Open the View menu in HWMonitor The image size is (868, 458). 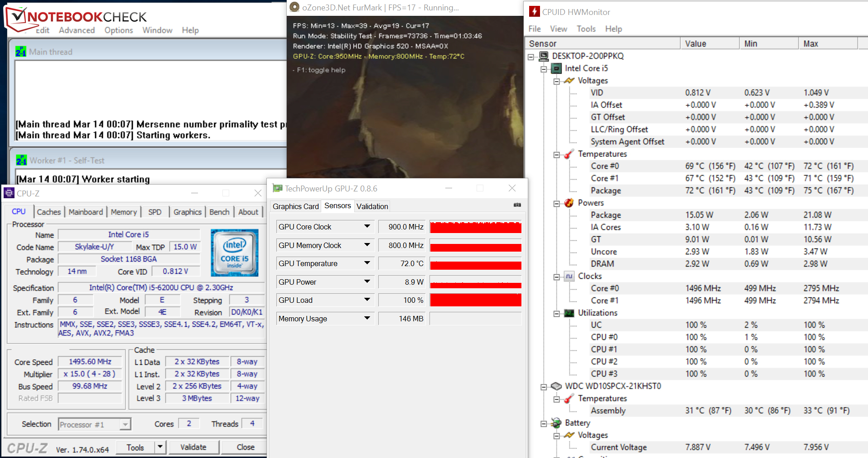tap(559, 29)
